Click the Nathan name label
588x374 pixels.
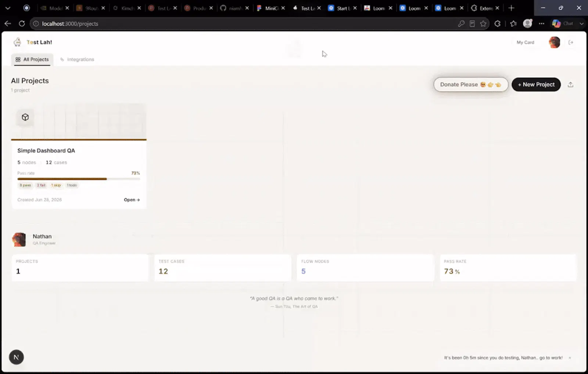[42, 236]
